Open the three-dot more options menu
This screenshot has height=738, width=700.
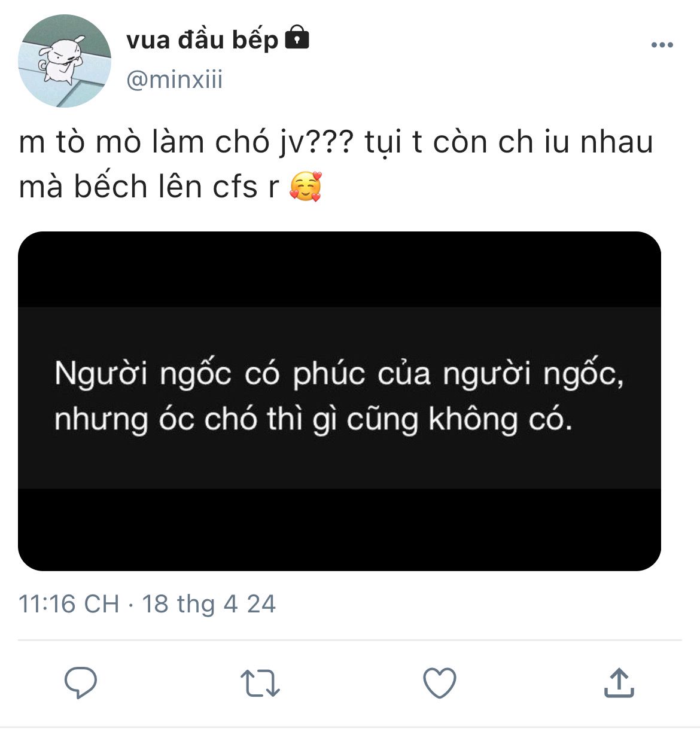coord(662,45)
